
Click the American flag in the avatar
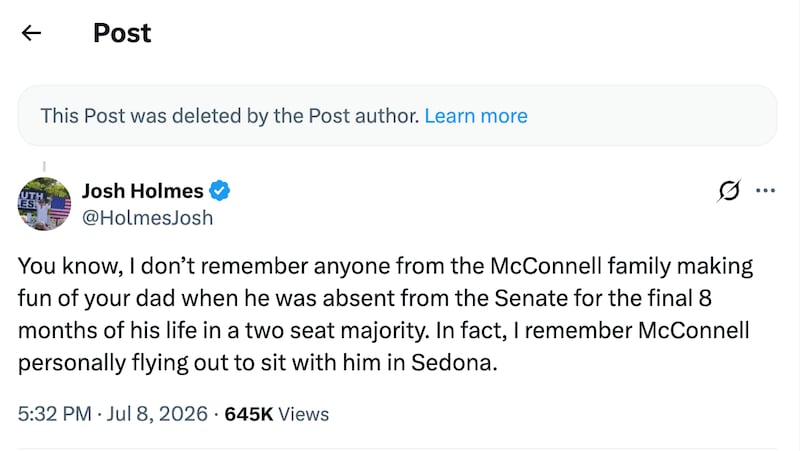[59, 208]
